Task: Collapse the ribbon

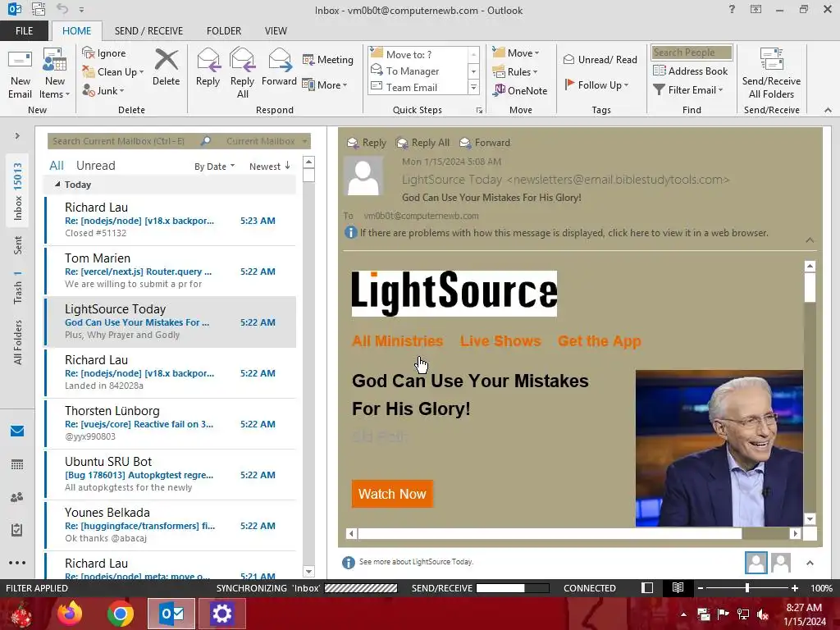Action: [829, 110]
